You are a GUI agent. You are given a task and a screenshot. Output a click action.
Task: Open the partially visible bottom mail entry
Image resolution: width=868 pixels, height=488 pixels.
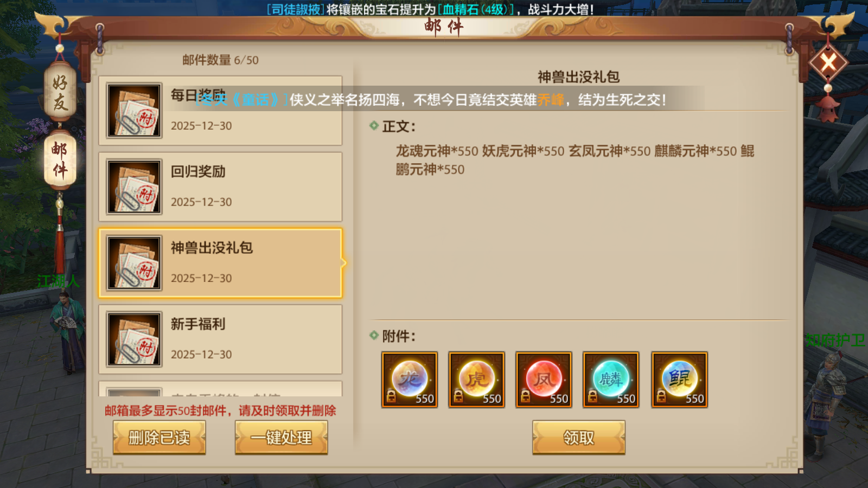220,389
